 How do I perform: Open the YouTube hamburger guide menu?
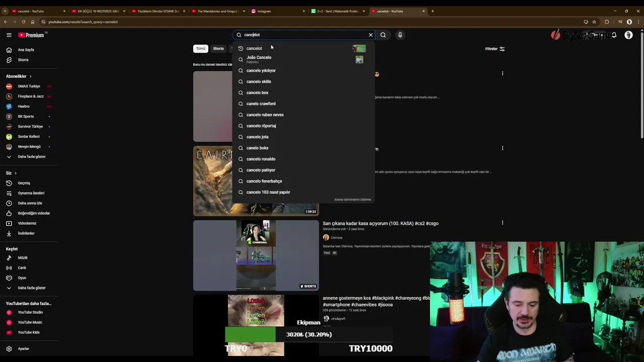pos(9,35)
